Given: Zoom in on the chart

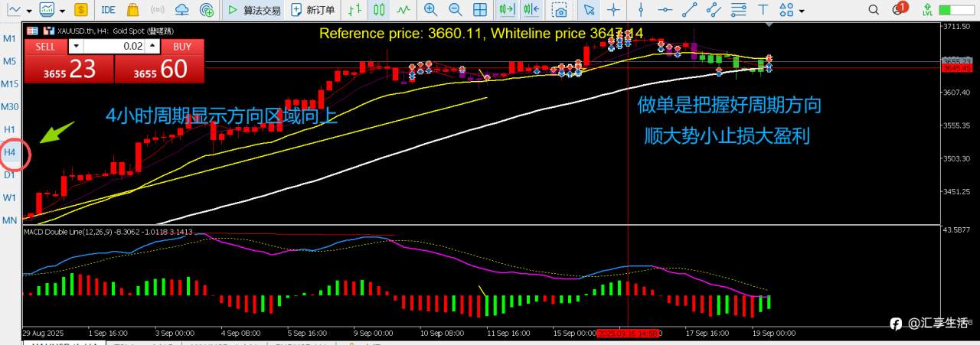Looking at the screenshot, I should coord(430,10).
